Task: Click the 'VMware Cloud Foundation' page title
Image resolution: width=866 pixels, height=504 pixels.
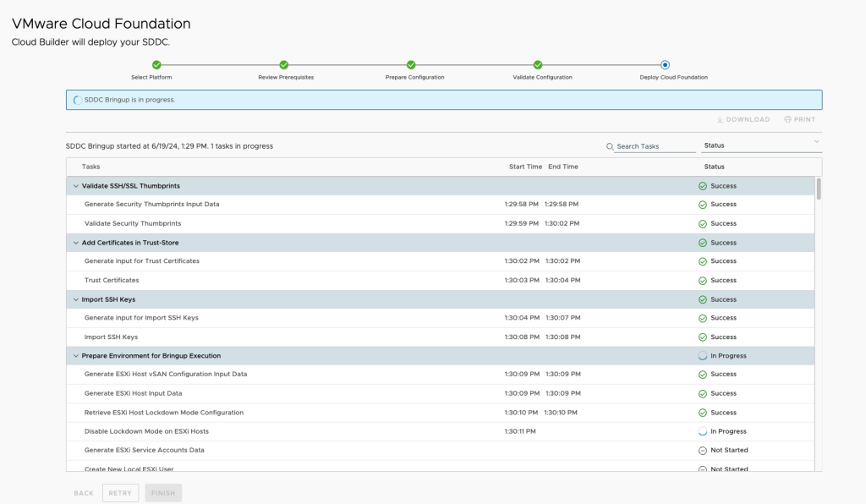Action: pos(101,24)
